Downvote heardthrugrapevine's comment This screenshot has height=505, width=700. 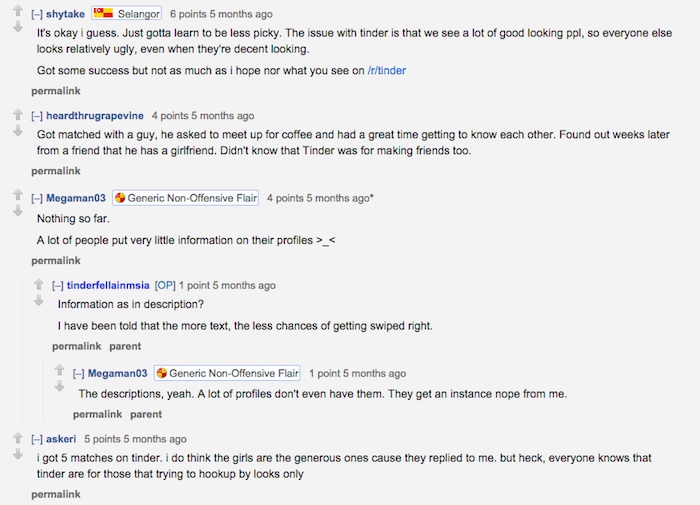(x=17, y=130)
